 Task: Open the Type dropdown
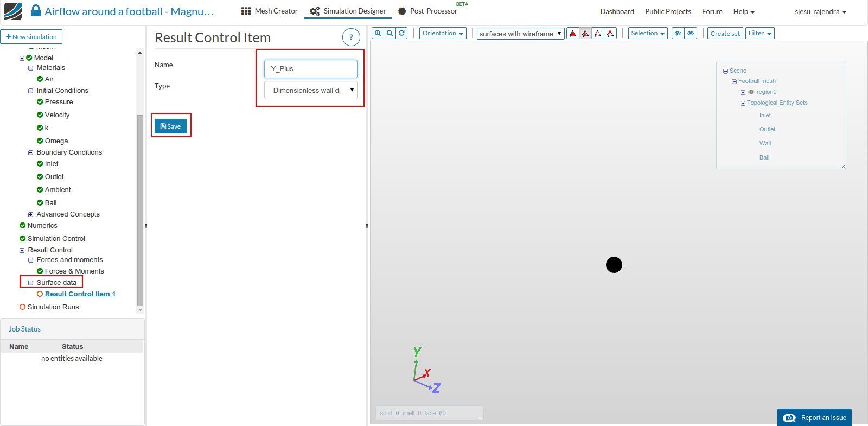click(311, 90)
